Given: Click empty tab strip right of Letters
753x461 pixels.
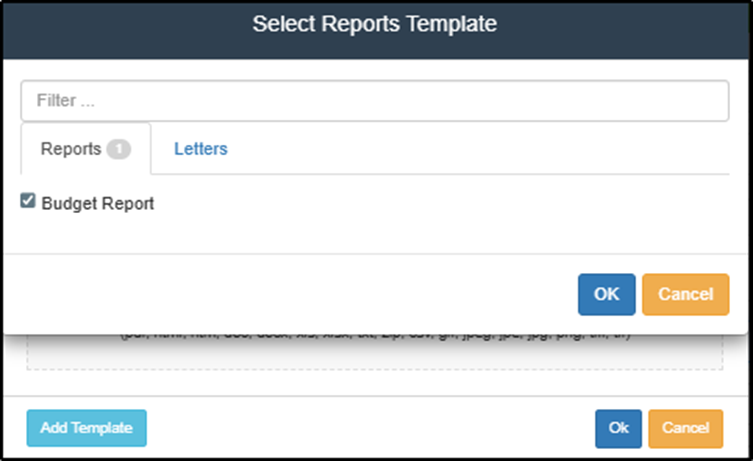Looking at the screenshot, I should pyautogui.click(x=480, y=150).
